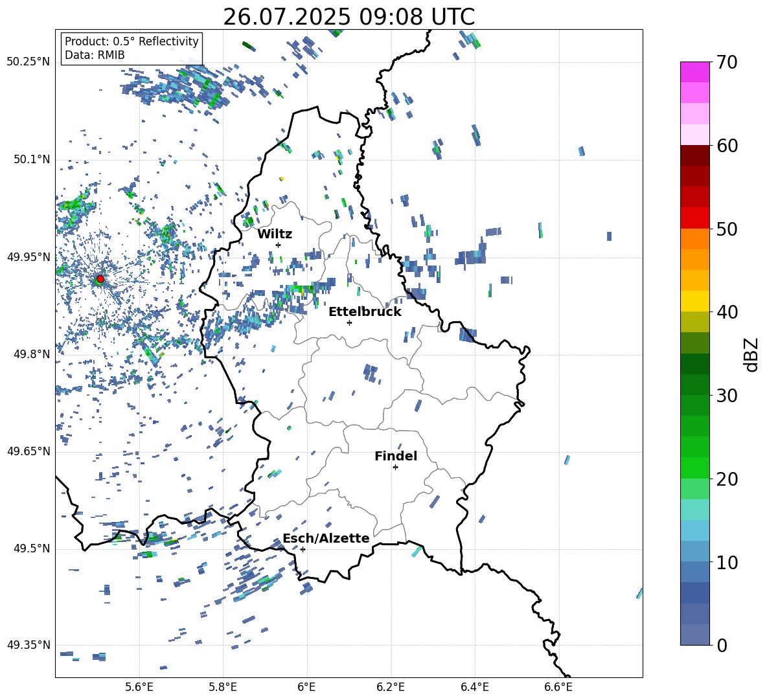Click the 5.6°E longitude label
Screen dimensions: 767x700
(139, 688)
